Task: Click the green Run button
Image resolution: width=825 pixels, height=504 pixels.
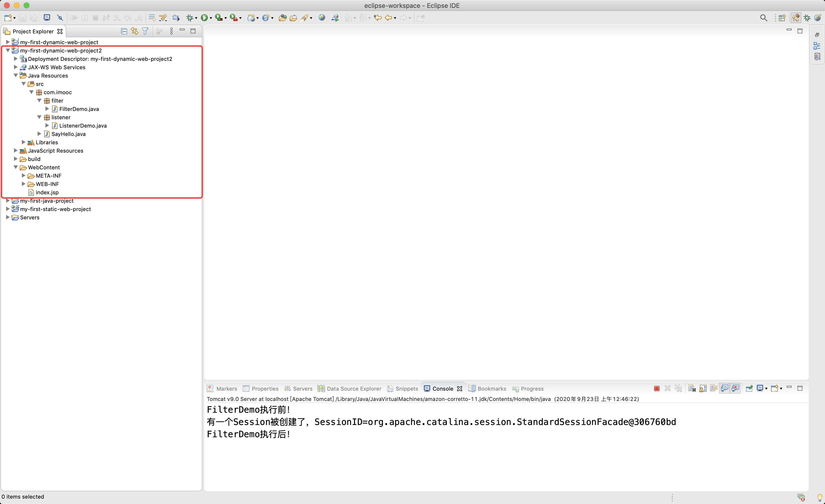Action: click(x=204, y=18)
